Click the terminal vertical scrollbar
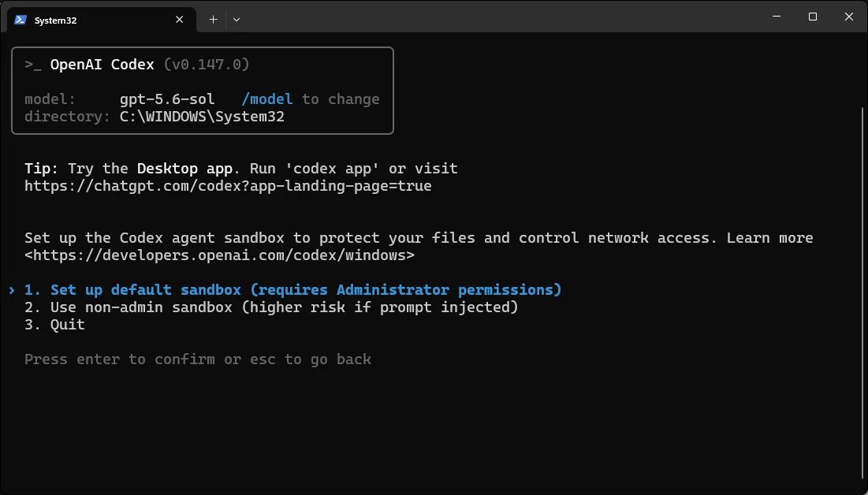The width and height of the screenshot is (868, 495). (x=864, y=293)
